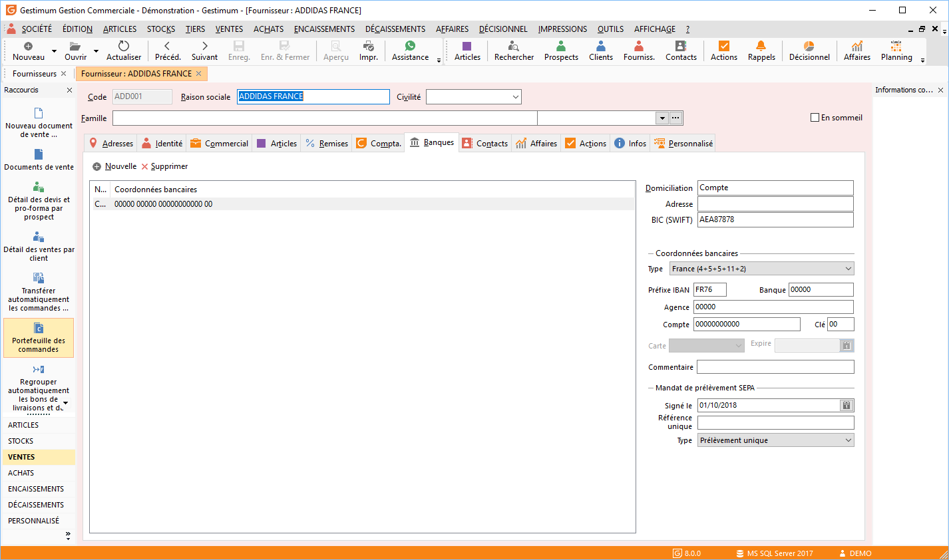Open the Clients list icon
The height and width of the screenshot is (560, 949).
point(601,51)
